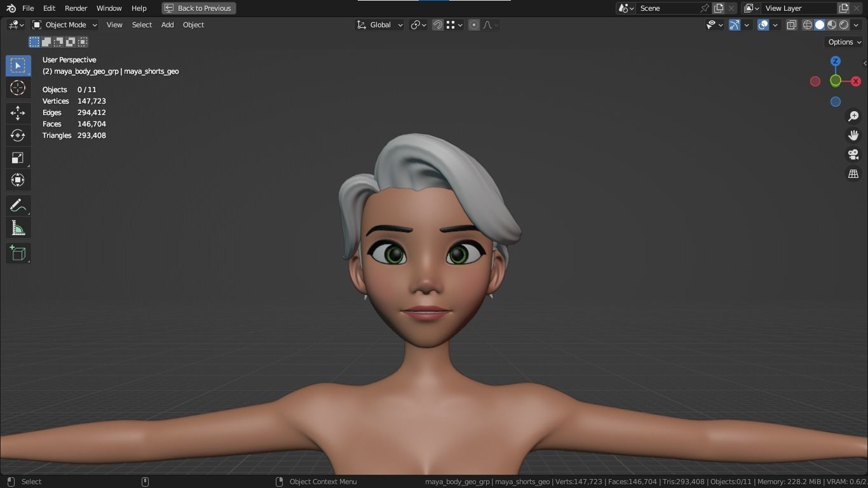
Task: Select the Rotate tool
Action: point(18,135)
